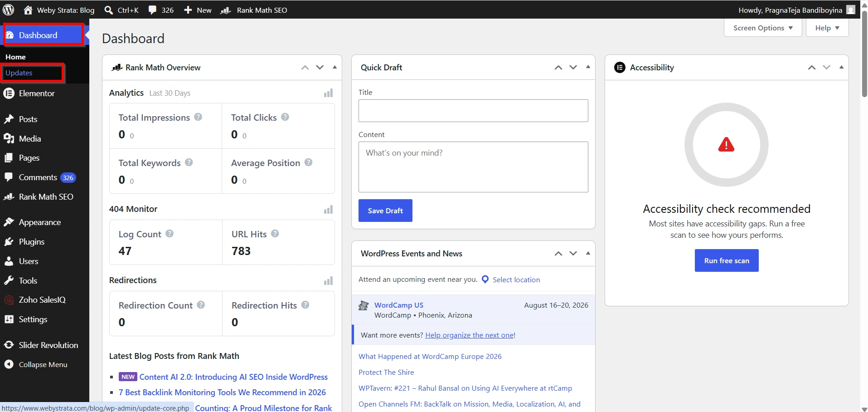868x412 pixels.
Task: Open the Home submenu link
Action: click(15, 57)
